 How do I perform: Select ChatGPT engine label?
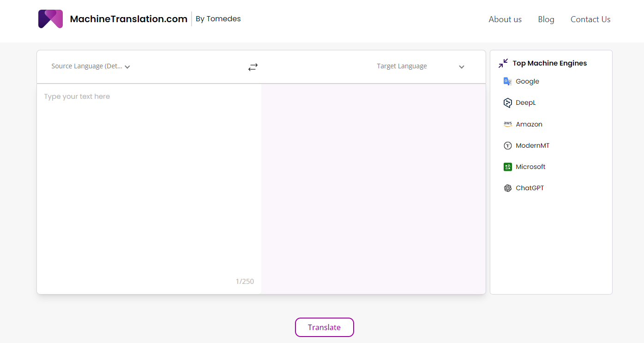pos(530,188)
